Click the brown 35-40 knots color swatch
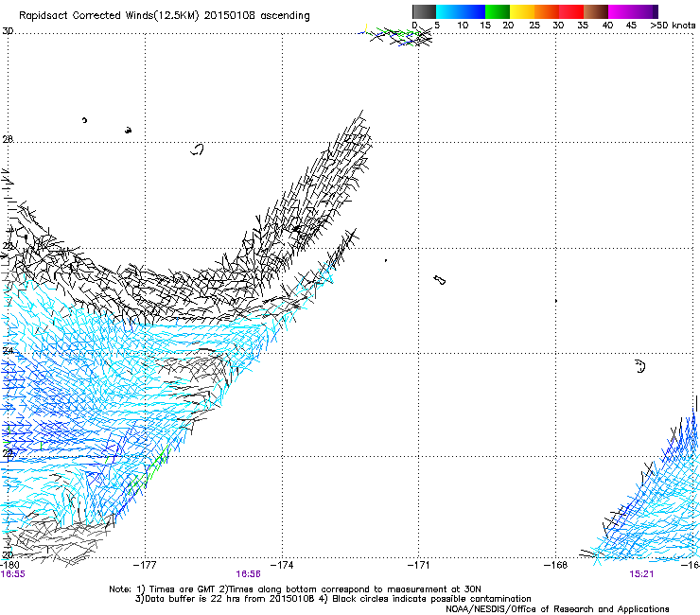Image resolution: width=700 pixels, height=615 pixels. (x=596, y=11)
